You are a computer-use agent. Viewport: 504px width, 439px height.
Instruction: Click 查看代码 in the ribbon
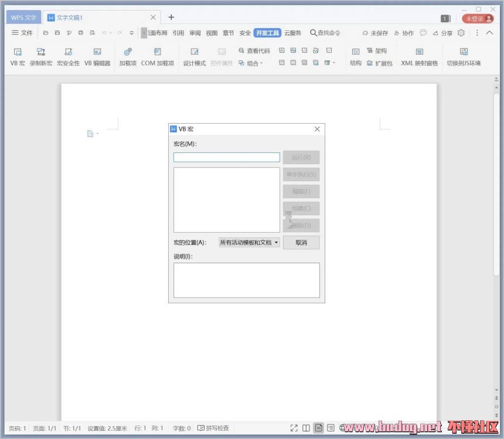(254, 51)
